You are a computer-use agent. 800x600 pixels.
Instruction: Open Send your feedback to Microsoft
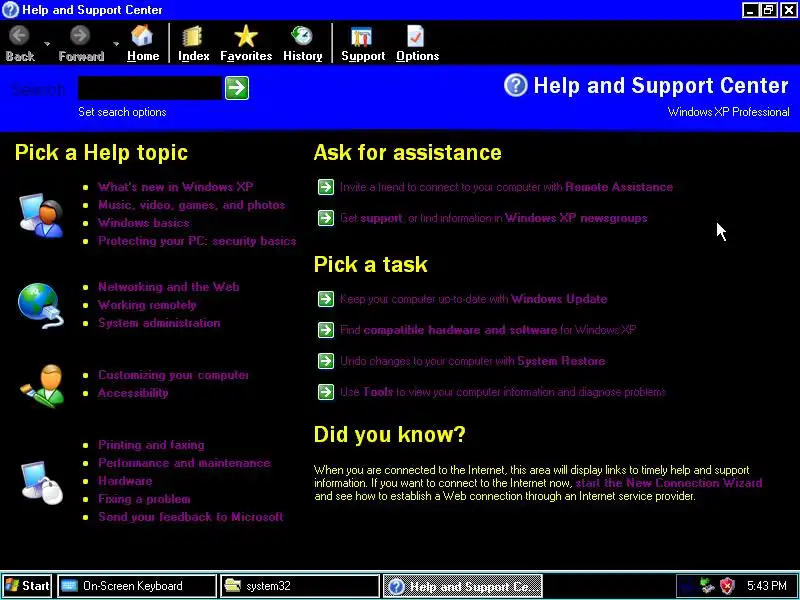[x=190, y=517]
